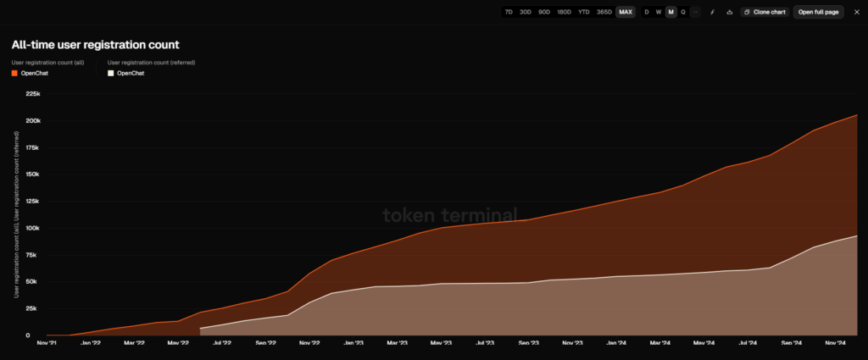
Task: Click the orange OpenChat legend swatch
Action: [x=14, y=74]
